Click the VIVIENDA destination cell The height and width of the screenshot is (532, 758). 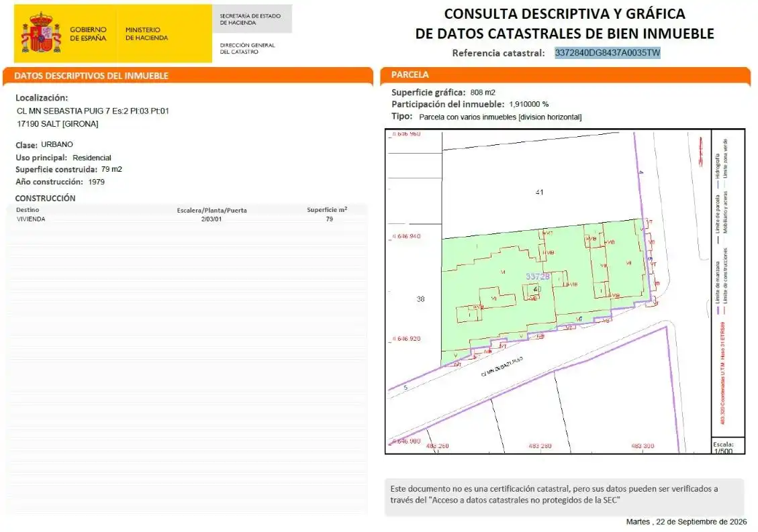tap(31, 219)
